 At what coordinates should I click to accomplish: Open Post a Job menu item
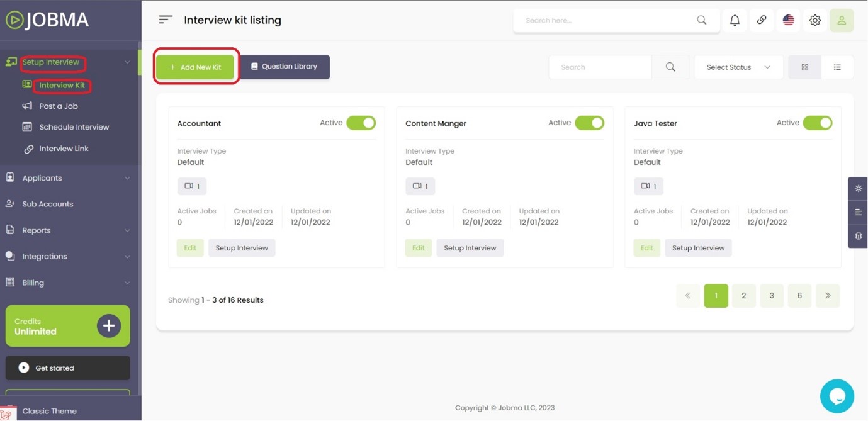point(59,106)
